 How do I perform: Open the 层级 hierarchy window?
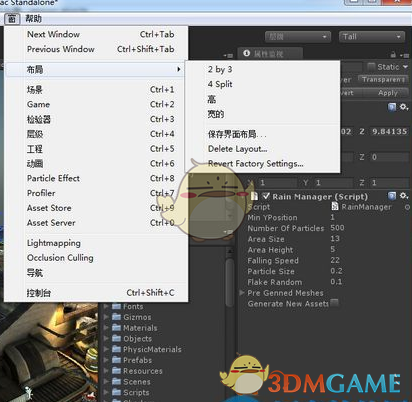click(x=97, y=134)
